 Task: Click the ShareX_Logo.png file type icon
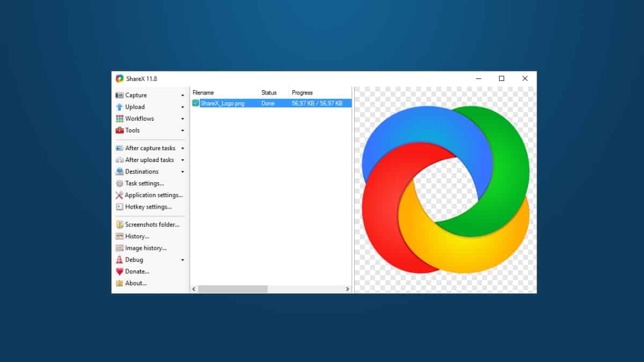click(x=196, y=103)
